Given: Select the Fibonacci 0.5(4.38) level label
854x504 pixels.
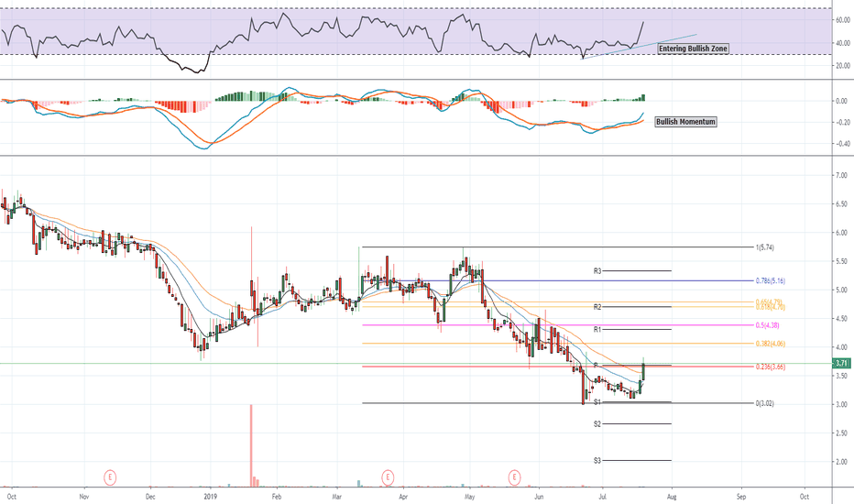Looking at the screenshot, I should pyautogui.click(x=767, y=325).
